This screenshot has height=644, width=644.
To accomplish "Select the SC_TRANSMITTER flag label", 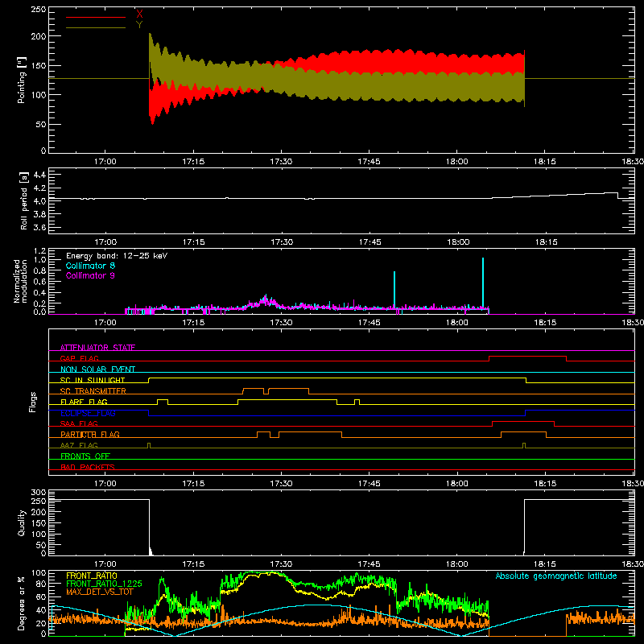I will click(93, 390).
